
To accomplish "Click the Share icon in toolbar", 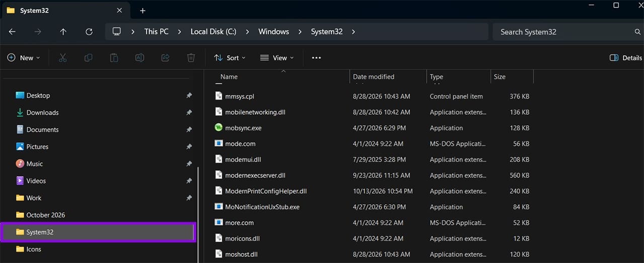I will pyautogui.click(x=166, y=58).
